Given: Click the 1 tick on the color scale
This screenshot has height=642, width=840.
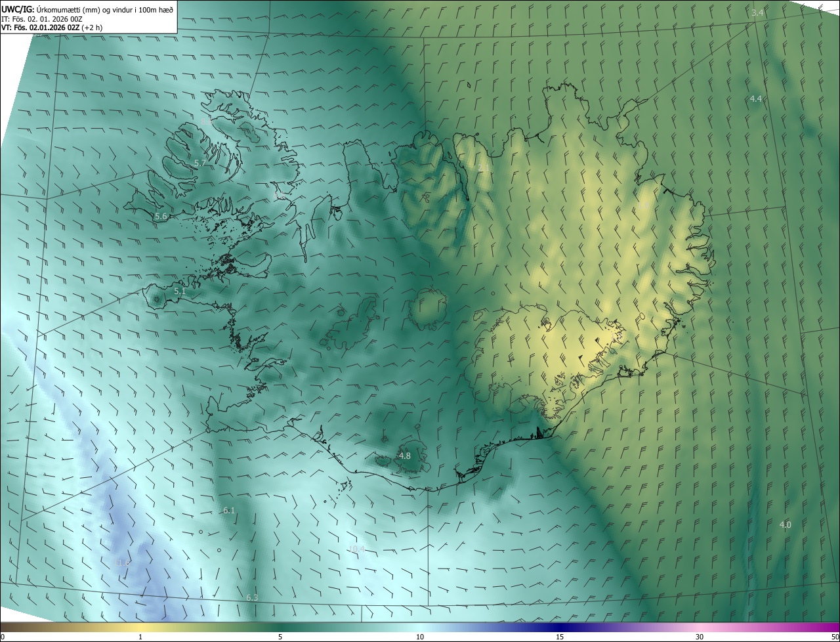Looking at the screenshot, I should click(x=140, y=637).
